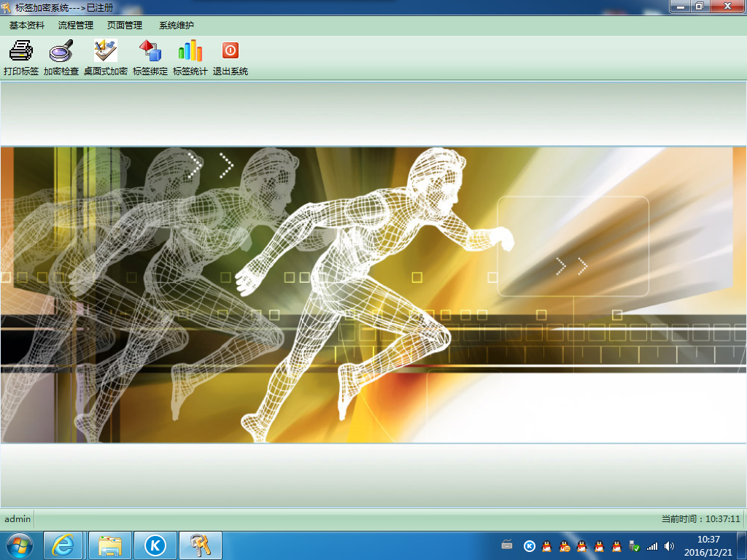Open the network signal tray icon

click(651, 546)
